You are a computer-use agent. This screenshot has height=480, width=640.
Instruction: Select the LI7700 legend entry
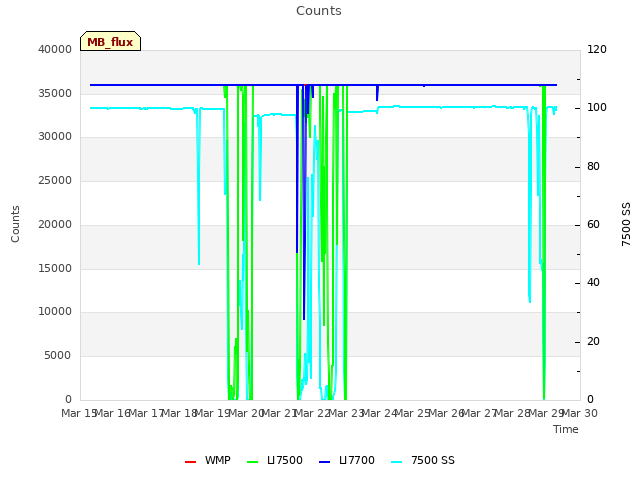[347, 460]
